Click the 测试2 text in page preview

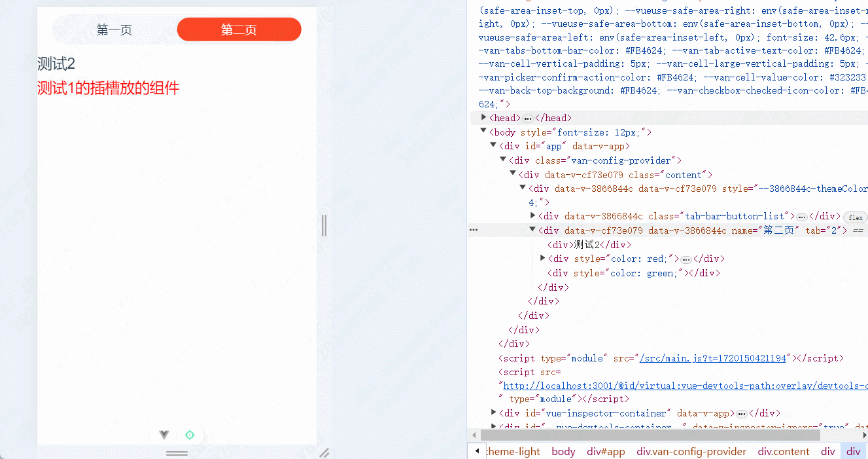56,64
